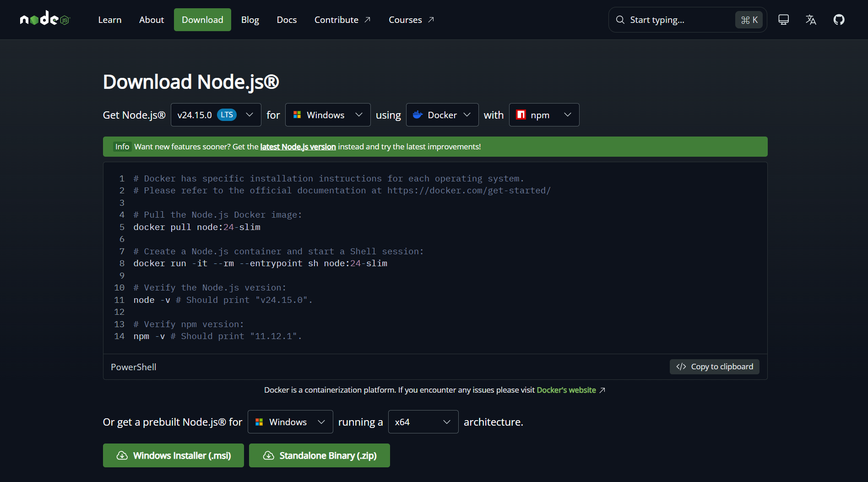
Task: Open the v24.15.0 version dropdown
Action: point(216,115)
